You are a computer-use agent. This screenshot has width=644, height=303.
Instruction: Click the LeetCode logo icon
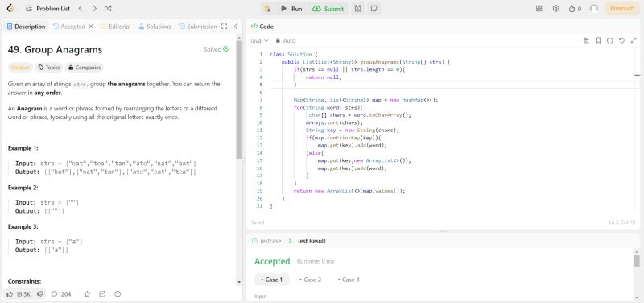[x=10, y=8]
